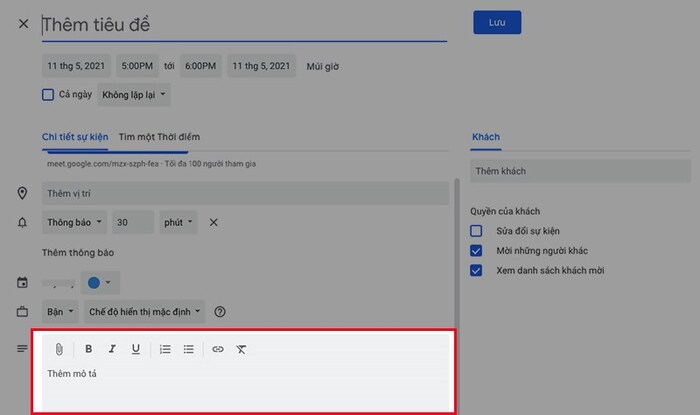The image size is (700, 415).
Task: Open the phút time unit dropdown
Action: [x=179, y=222]
